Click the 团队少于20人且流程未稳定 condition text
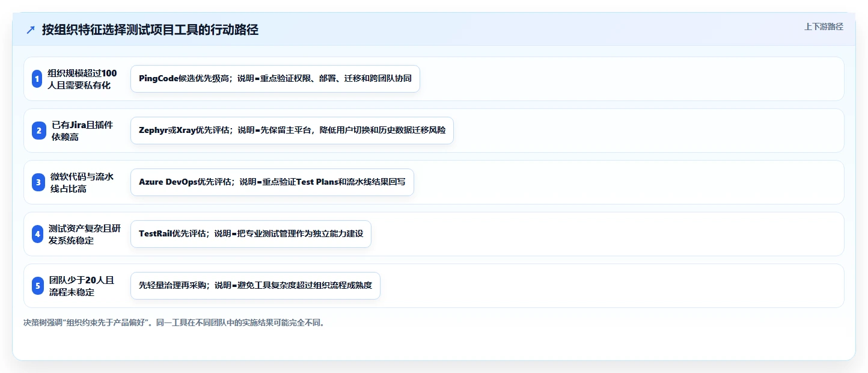The height and width of the screenshot is (373, 868). (82, 286)
